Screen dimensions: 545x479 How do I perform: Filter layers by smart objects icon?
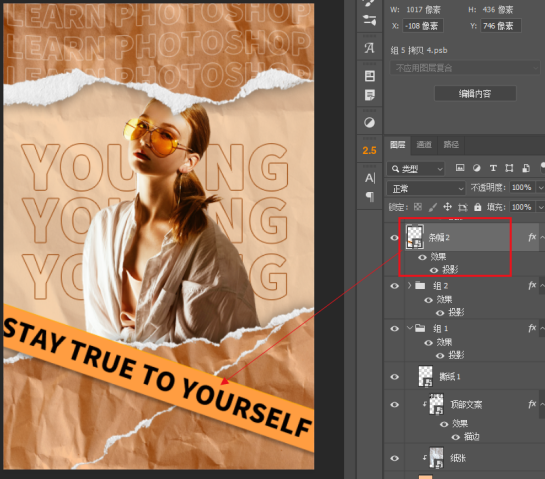[526, 168]
